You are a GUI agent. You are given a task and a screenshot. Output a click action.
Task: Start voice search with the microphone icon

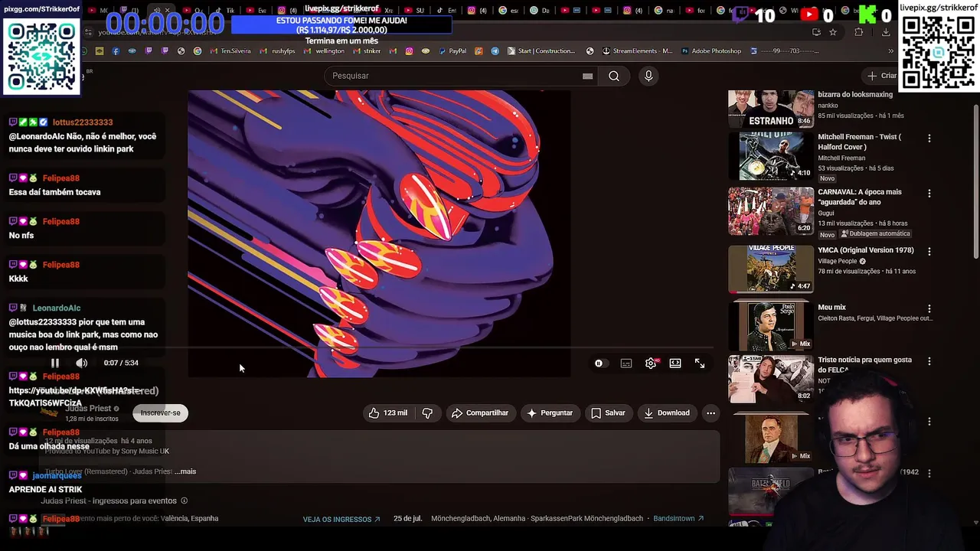click(648, 76)
